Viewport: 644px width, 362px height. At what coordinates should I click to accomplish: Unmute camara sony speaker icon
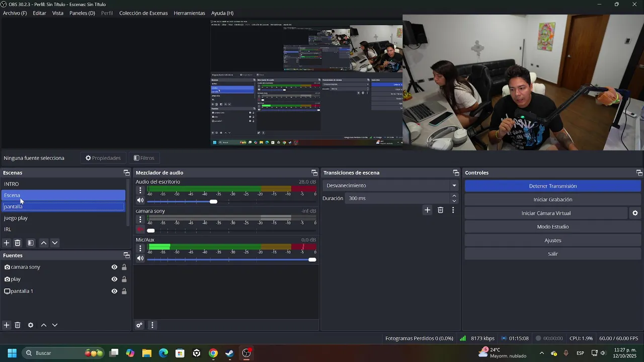pyautogui.click(x=140, y=230)
